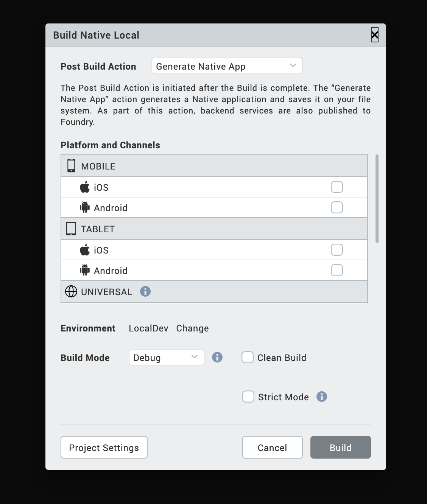Open the UNIVERSAL info tooltip icon

[x=145, y=291]
